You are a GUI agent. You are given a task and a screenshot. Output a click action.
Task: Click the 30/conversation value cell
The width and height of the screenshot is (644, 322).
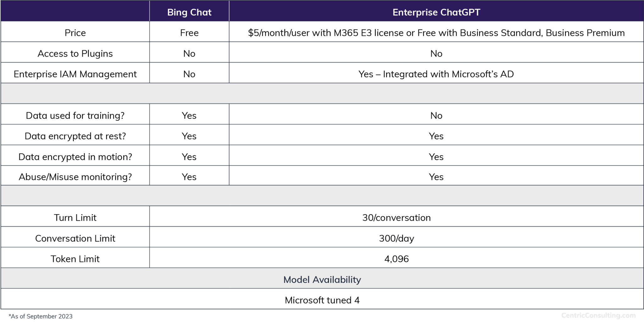[x=397, y=217]
